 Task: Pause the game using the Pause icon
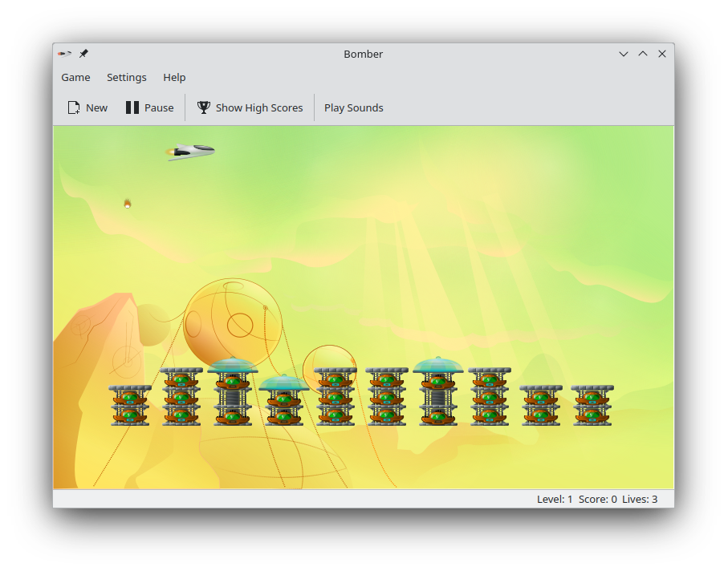tap(132, 107)
